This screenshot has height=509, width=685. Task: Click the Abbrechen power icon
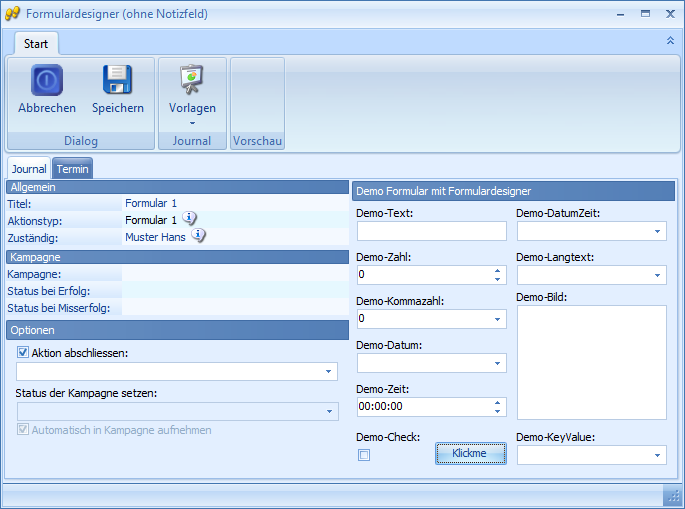click(x=47, y=80)
